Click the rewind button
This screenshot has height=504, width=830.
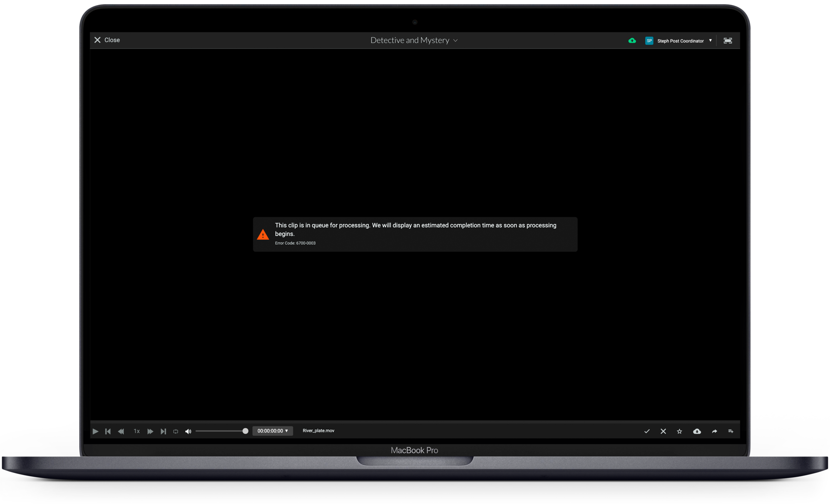coord(121,431)
